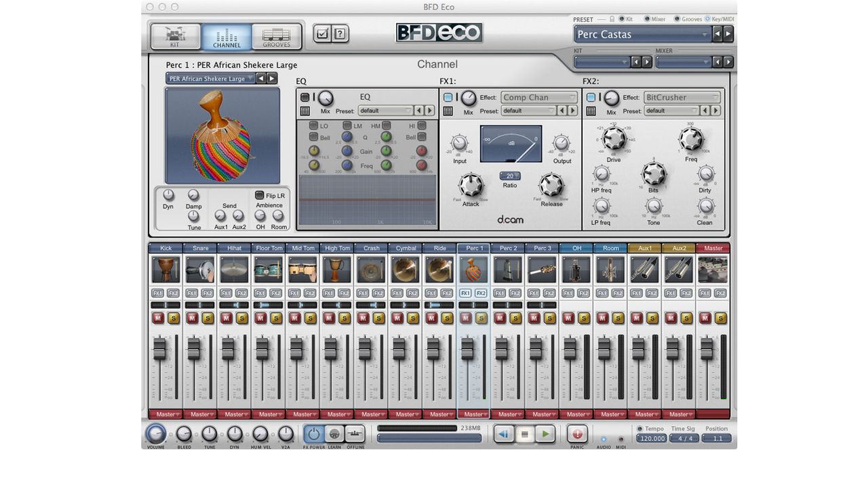
Task: Turn off the FX1 power switch
Action: 448,98
